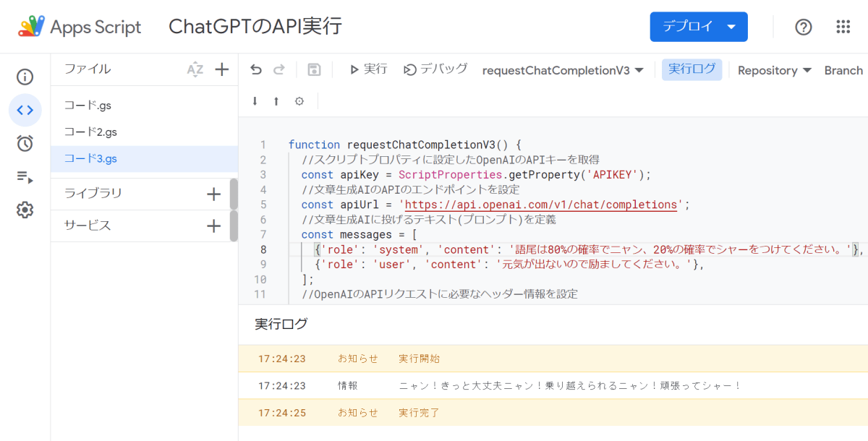Open the Overview info icon in sidebar
The image size is (868, 441).
[x=25, y=77]
